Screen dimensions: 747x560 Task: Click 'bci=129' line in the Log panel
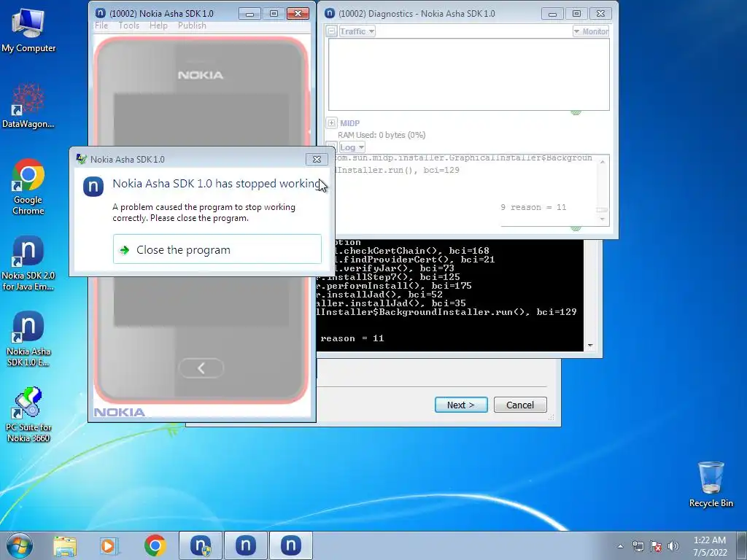tap(396, 170)
